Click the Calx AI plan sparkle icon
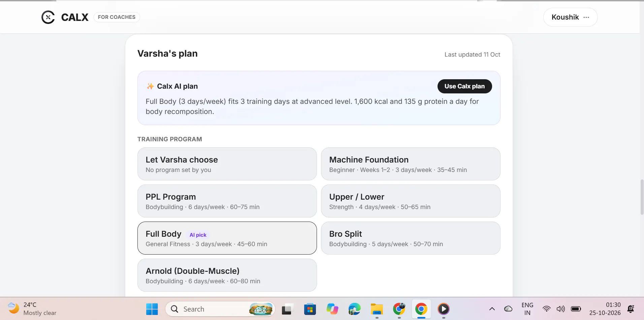644x320 pixels. (150, 86)
